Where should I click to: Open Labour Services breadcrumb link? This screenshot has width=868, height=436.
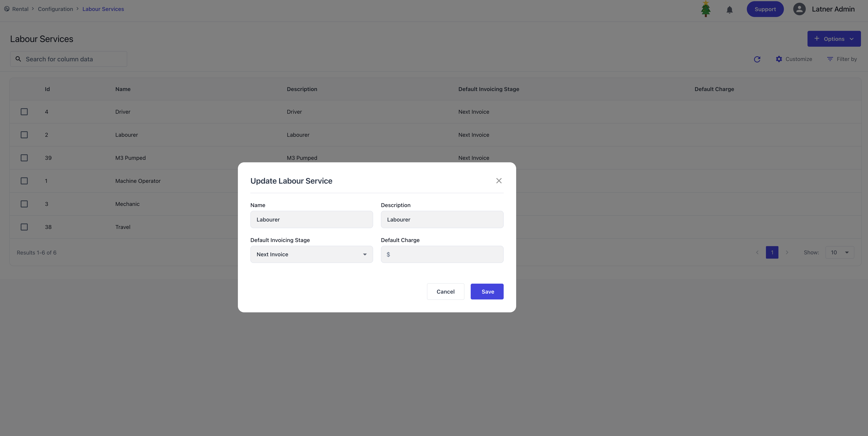[103, 9]
